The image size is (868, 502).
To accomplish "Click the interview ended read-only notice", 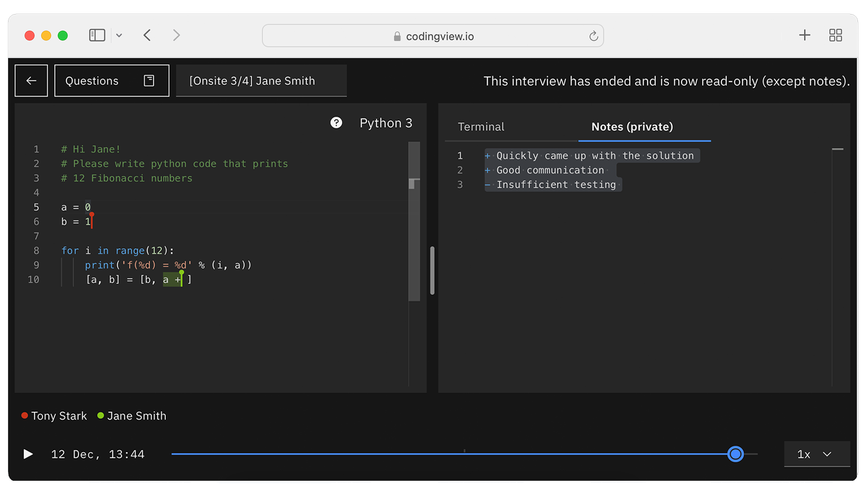I will point(666,81).
